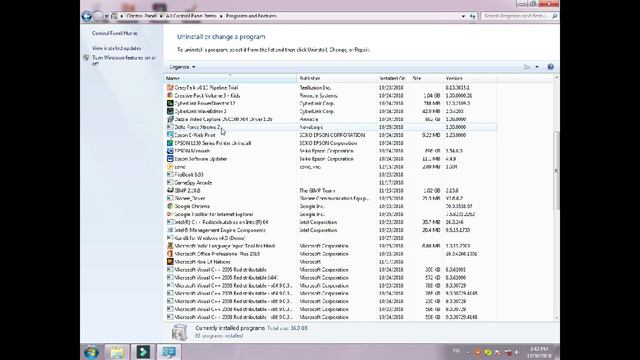
Task: Click The GIMP Team publisher cell
Action: coord(317,190)
